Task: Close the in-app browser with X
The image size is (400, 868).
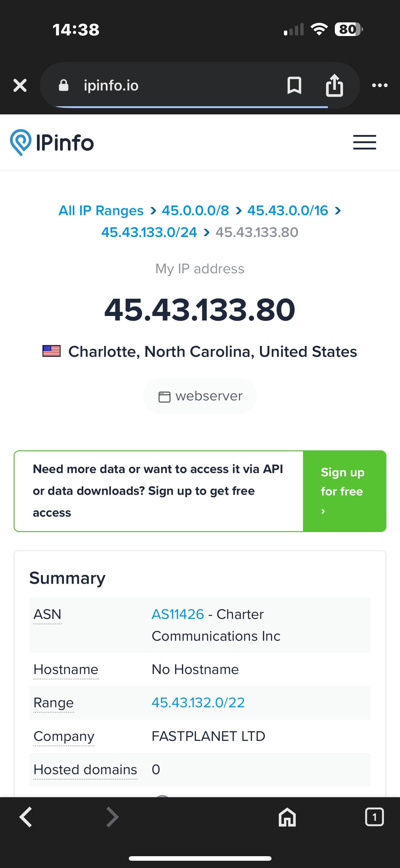Action: 20,85
